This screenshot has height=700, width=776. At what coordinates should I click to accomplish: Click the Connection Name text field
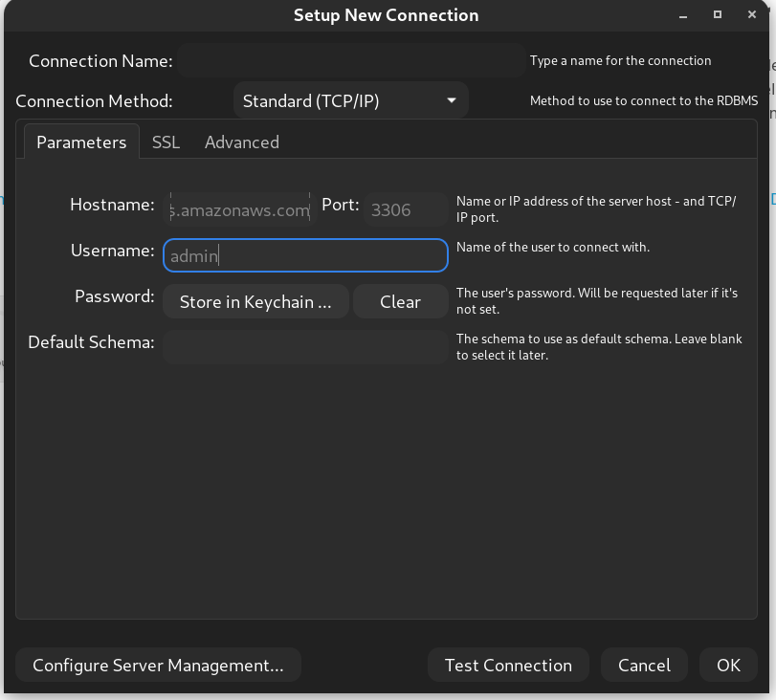pyautogui.click(x=351, y=61)
